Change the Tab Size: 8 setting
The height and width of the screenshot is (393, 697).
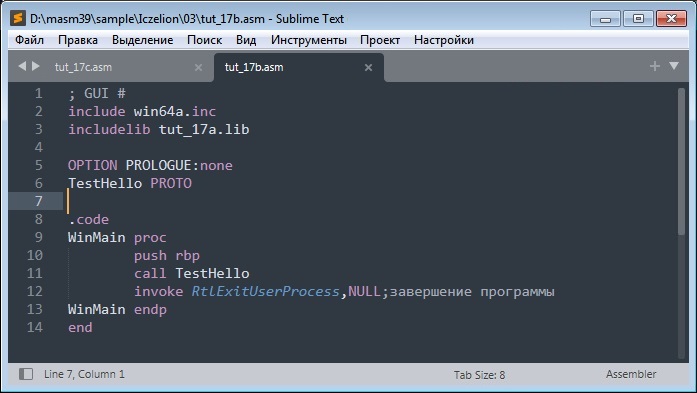point(479,375)
